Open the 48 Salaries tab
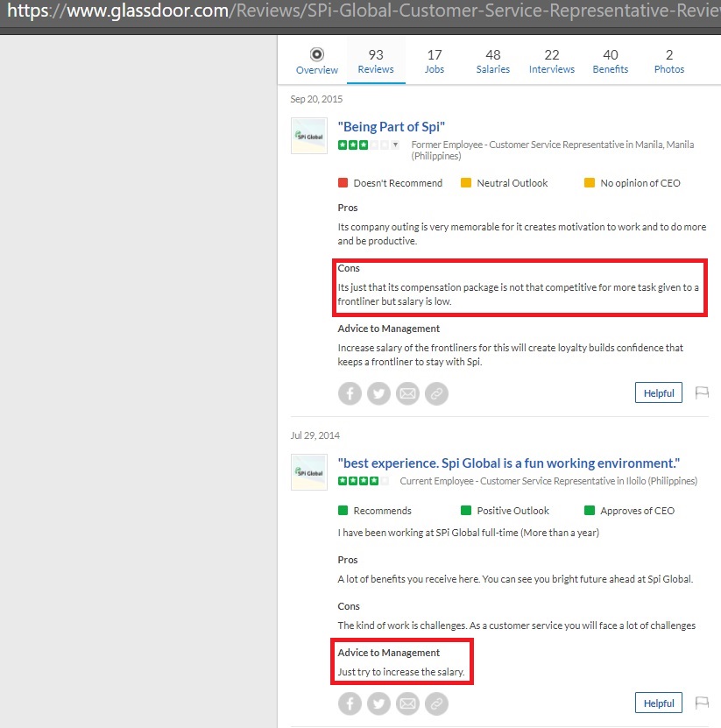 point(493,61)
